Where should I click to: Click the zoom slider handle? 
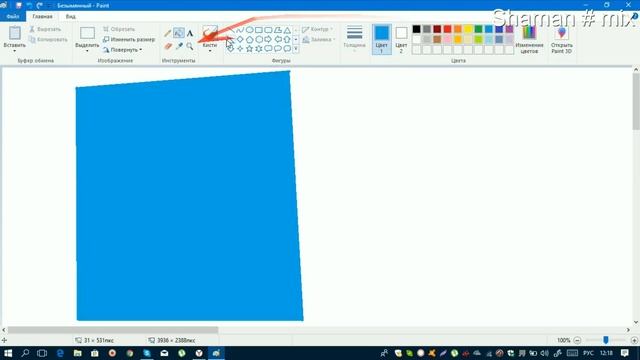tap(606, 340)
